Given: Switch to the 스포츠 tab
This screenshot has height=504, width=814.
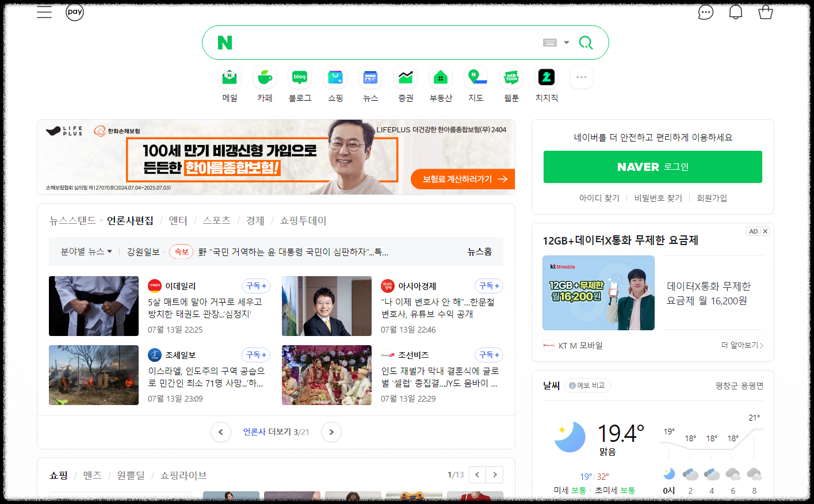Looking at the screenshot, I should 217,220.
